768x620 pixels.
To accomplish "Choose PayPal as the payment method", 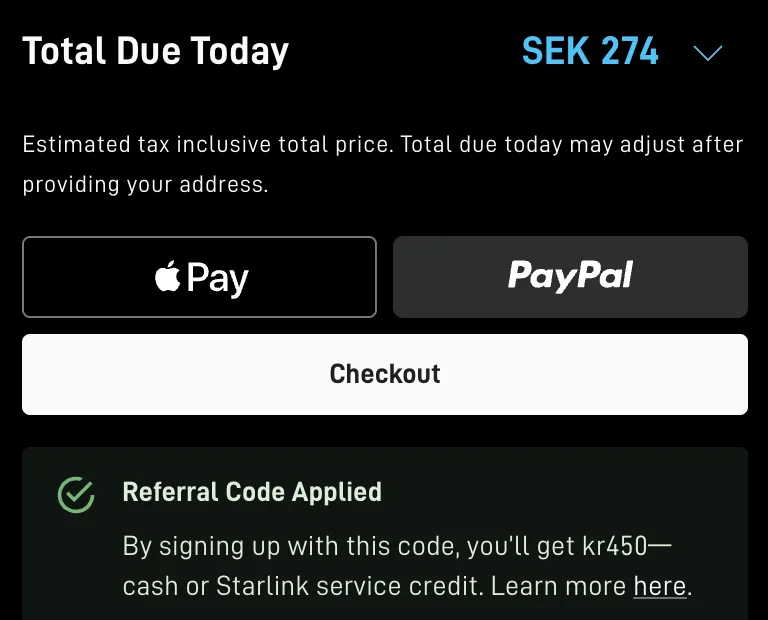I will click(570, 277).
